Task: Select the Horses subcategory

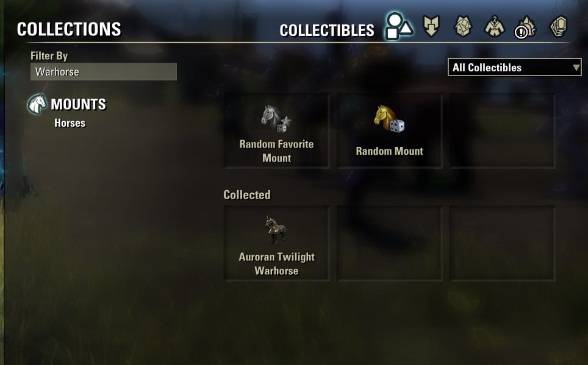Action: (x=70, y=123)
